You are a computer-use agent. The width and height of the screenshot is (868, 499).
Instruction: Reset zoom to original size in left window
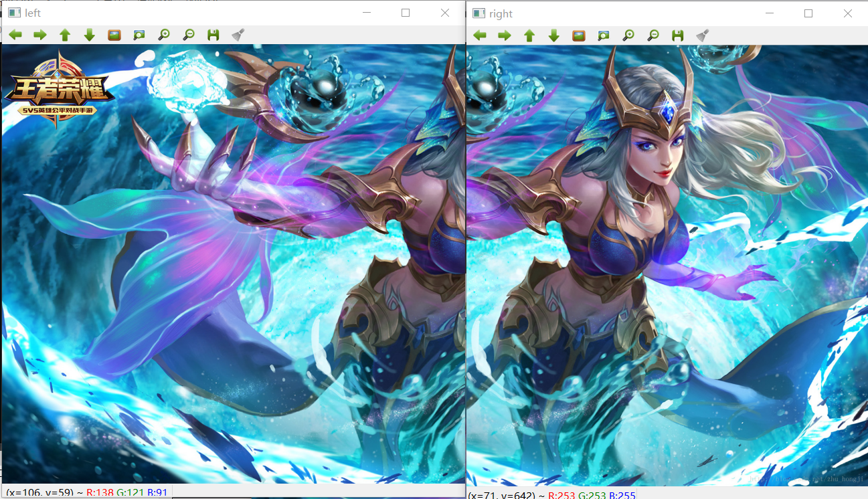click(114, 35)
